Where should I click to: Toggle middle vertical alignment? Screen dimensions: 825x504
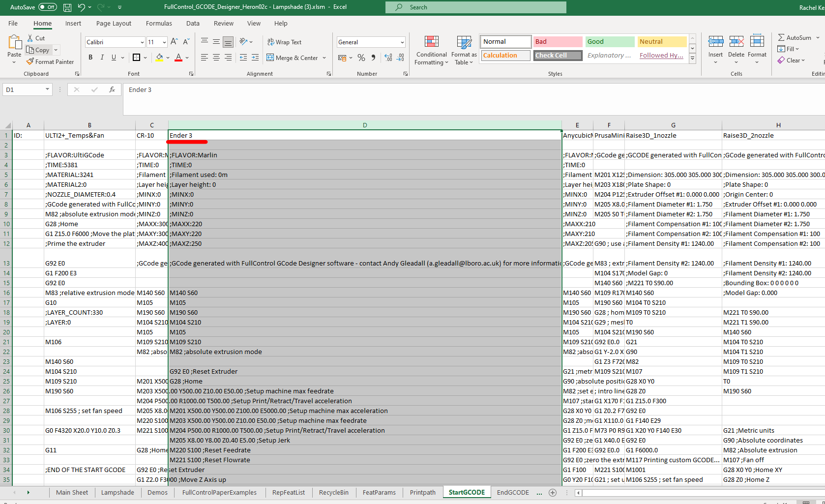(216, 42)
